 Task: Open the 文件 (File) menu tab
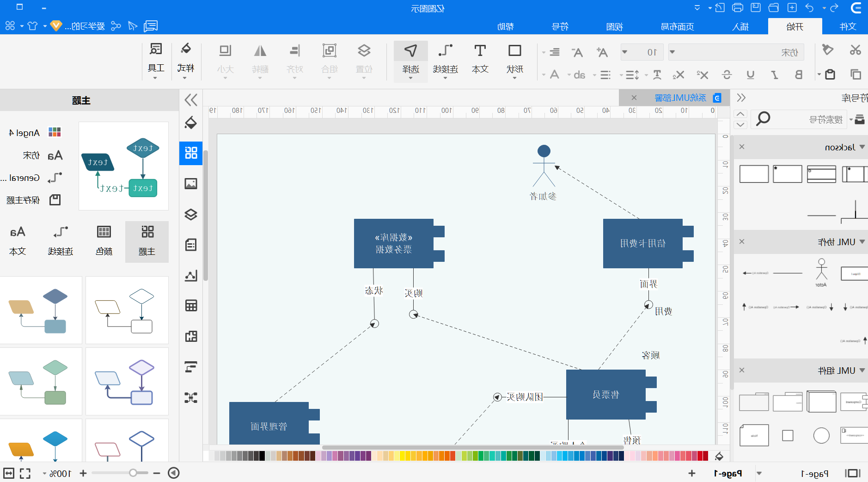848,26
